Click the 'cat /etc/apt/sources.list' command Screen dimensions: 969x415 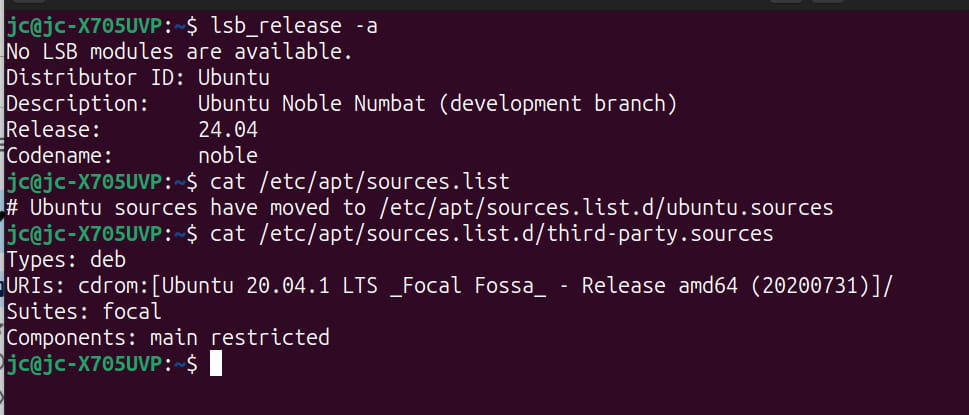(x=360, y=182)
